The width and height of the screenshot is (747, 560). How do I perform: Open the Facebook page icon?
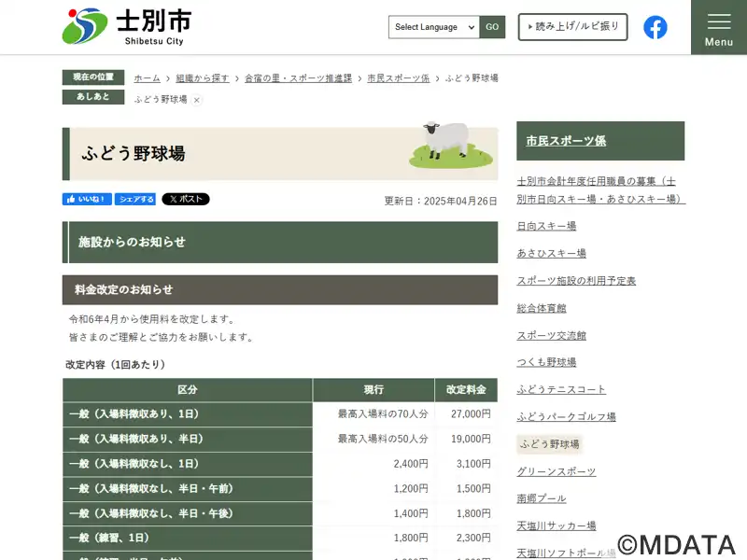655,27
